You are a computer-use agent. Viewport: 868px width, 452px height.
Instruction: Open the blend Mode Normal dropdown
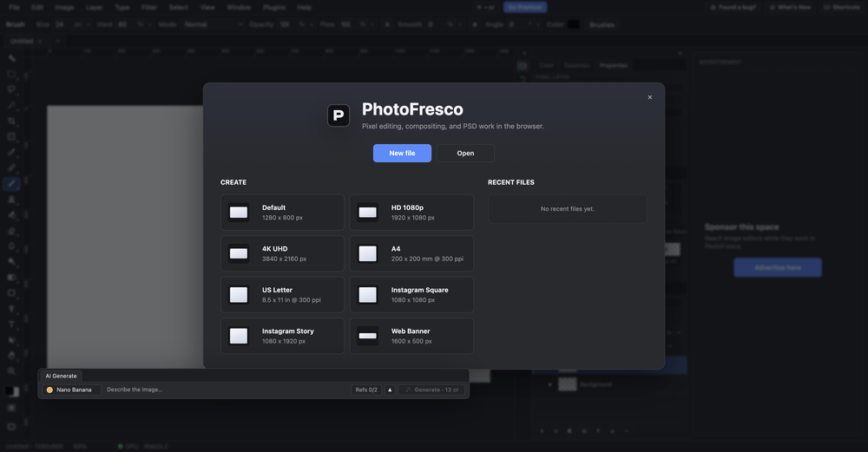[x=214, y=24]
